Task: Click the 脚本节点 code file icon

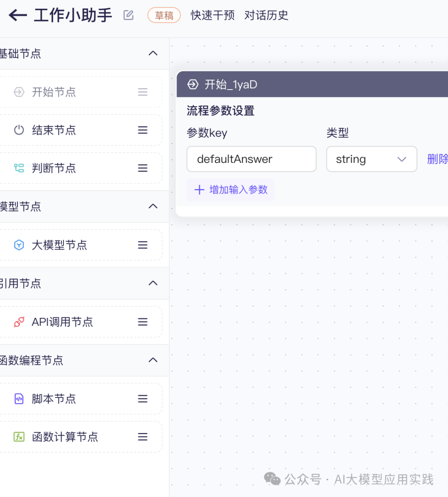Action: 19,399
